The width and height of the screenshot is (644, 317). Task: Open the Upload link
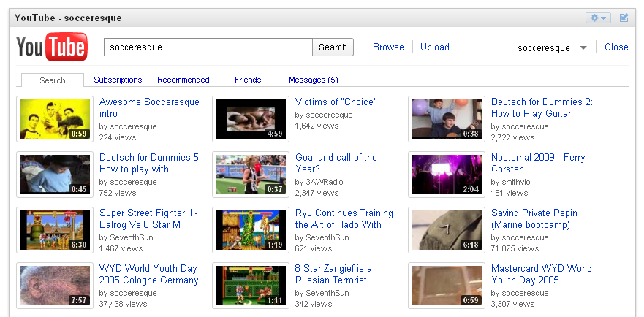pyautogui.click(x=435, y=47)
